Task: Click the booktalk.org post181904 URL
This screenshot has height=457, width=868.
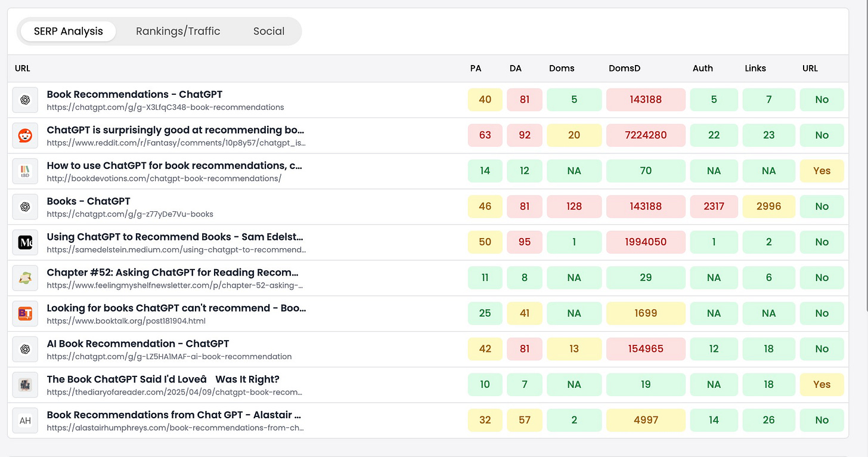Action: pos(126,321)
